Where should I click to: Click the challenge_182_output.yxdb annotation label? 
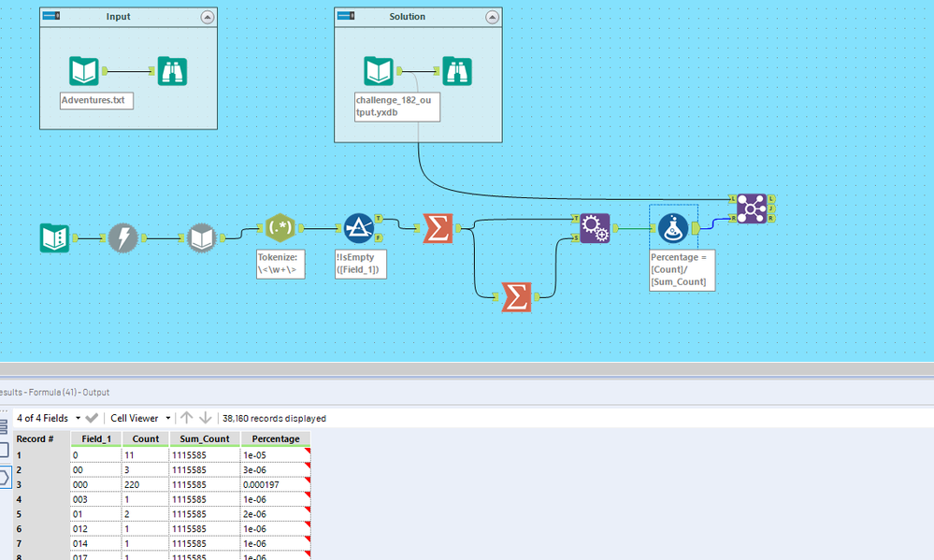pyautogui.click(x=397, y=107)
